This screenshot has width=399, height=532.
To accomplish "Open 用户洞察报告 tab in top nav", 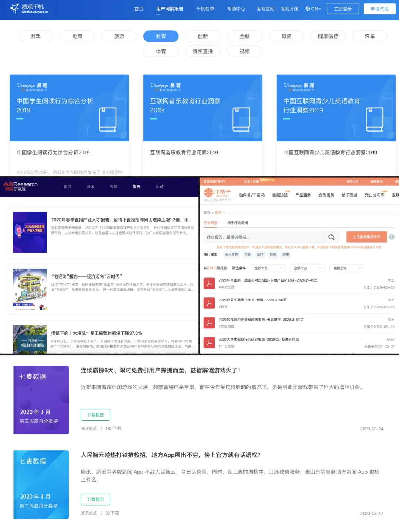I will click(170, 9).
